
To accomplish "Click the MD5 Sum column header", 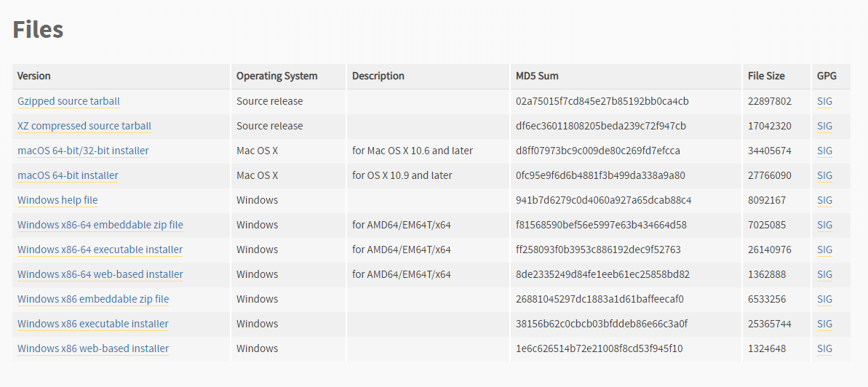I will [x=537, y=76].
